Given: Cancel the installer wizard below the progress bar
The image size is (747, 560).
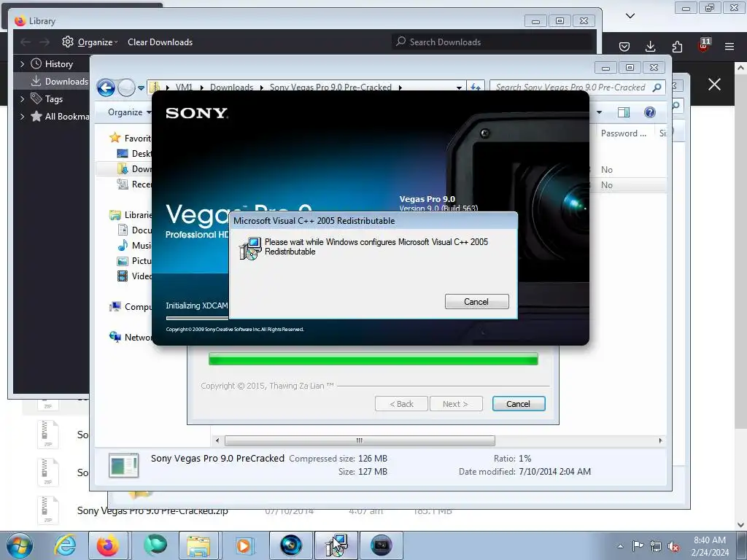Looking at the screenshot, I should tap(519, 404).
